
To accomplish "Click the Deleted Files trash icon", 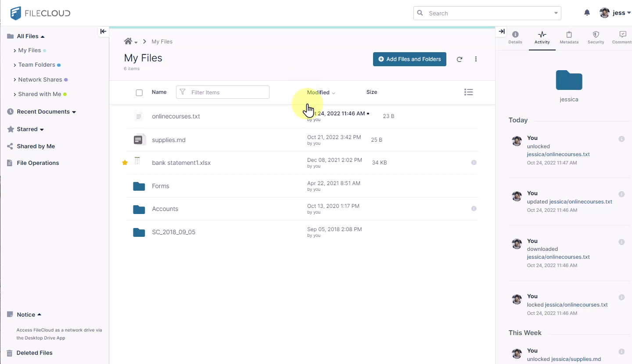I will point(10,353).
